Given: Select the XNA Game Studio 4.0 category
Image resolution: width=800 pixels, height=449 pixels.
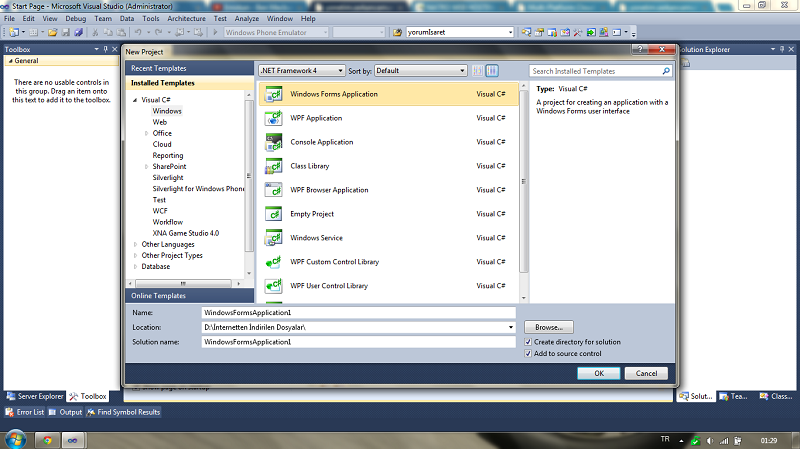Looking at the screenshot, I should [x=186, y=233].
